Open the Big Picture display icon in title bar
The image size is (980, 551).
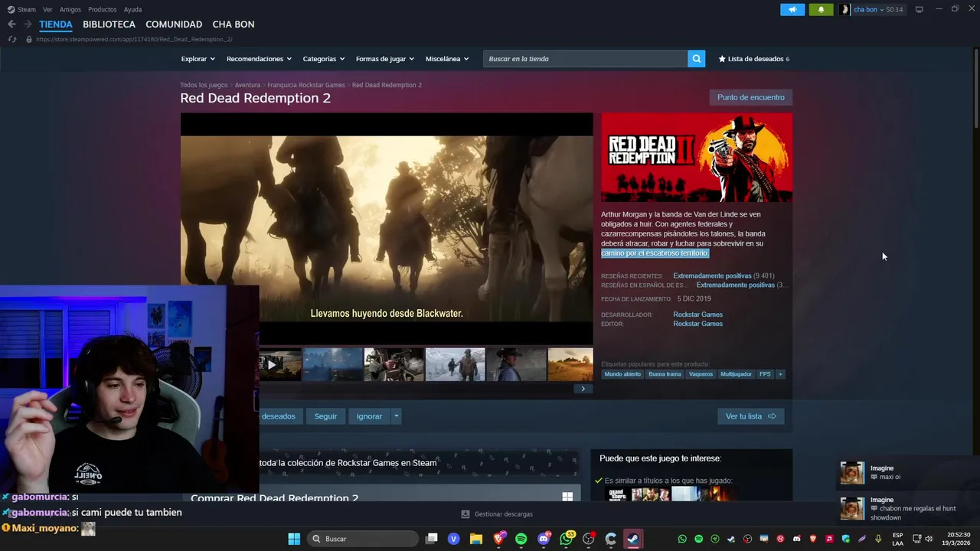(919, 9)
